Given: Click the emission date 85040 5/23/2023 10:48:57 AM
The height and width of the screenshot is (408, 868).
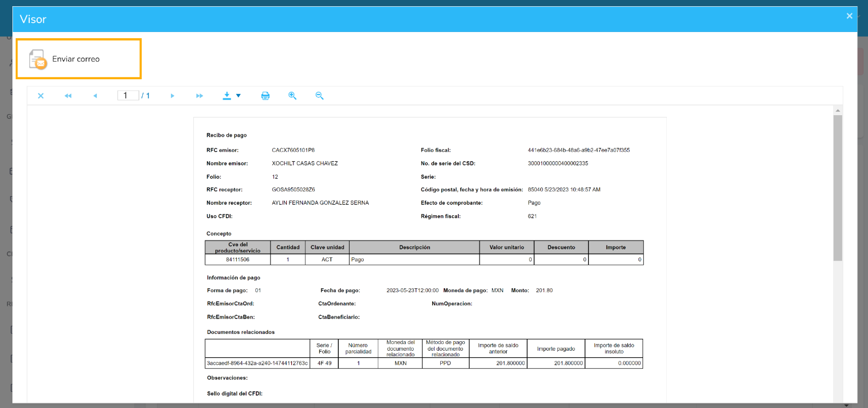Looking at the screenshot, I should (x=564, y=189).
